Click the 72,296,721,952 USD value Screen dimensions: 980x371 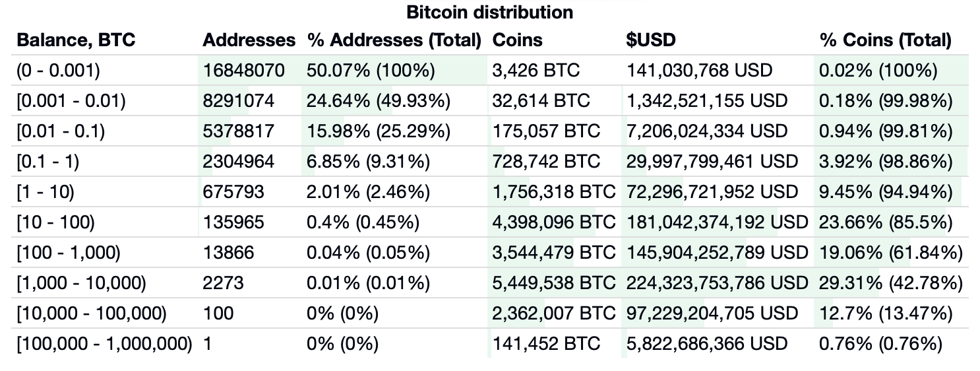coord(712,191)
